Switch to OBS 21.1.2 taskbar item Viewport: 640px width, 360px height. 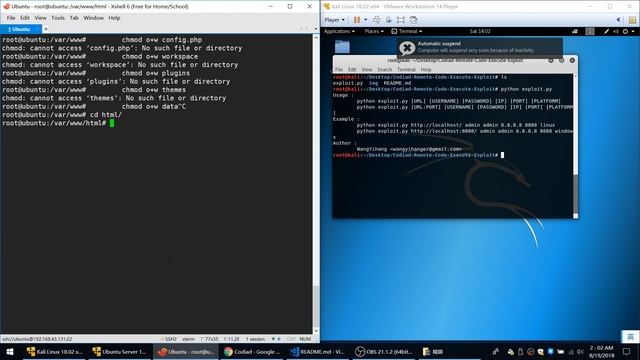383,351
